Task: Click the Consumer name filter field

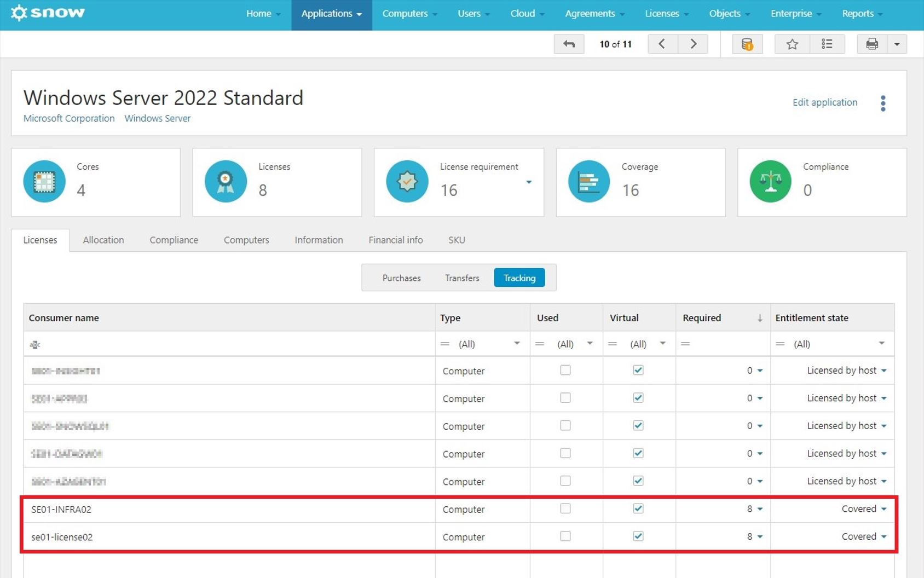Action: point(229,344)
